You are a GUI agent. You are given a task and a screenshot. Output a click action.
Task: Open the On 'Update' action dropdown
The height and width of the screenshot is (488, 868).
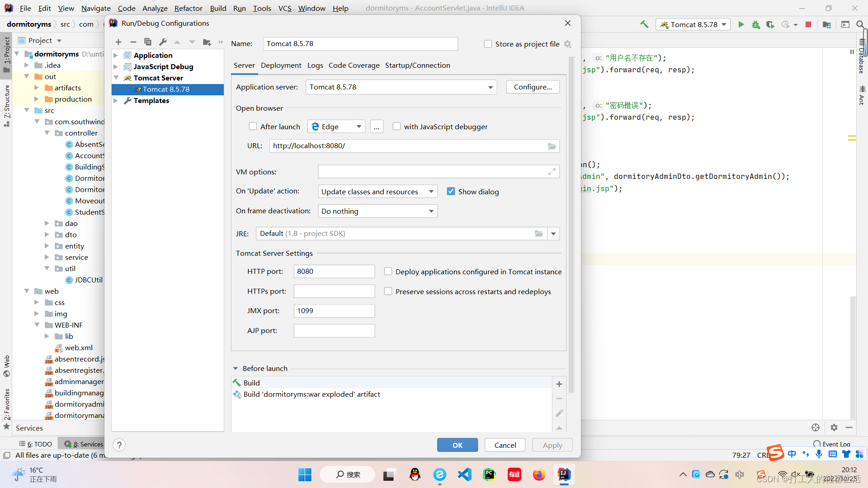377,192
